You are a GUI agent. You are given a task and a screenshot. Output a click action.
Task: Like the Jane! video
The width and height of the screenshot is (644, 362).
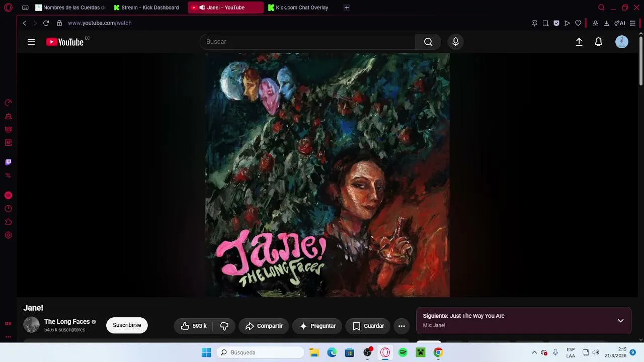[194, 326]
